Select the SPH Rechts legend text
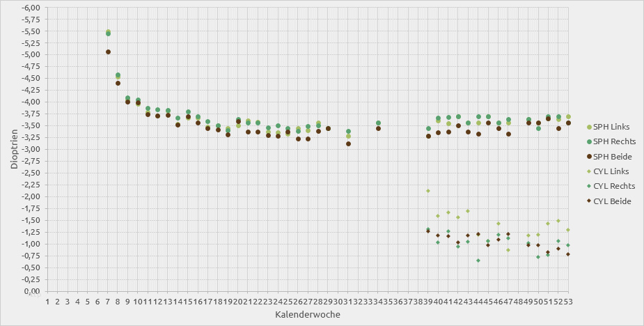 pyautogui.click(x=613, y=141)
